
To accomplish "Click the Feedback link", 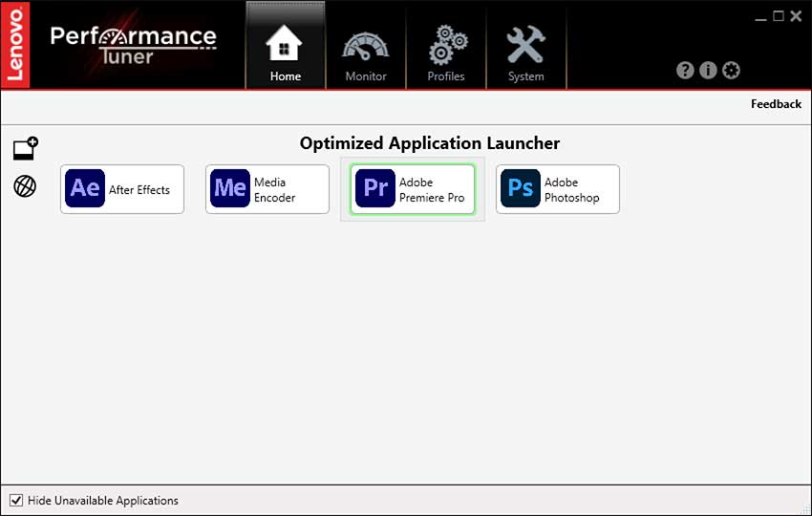I will tap(776, 104).
